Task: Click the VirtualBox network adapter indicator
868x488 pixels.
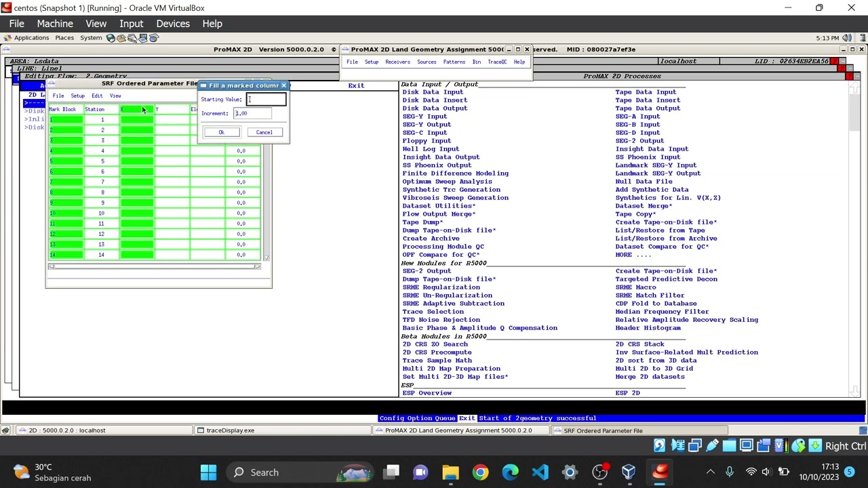Action: 694,445
